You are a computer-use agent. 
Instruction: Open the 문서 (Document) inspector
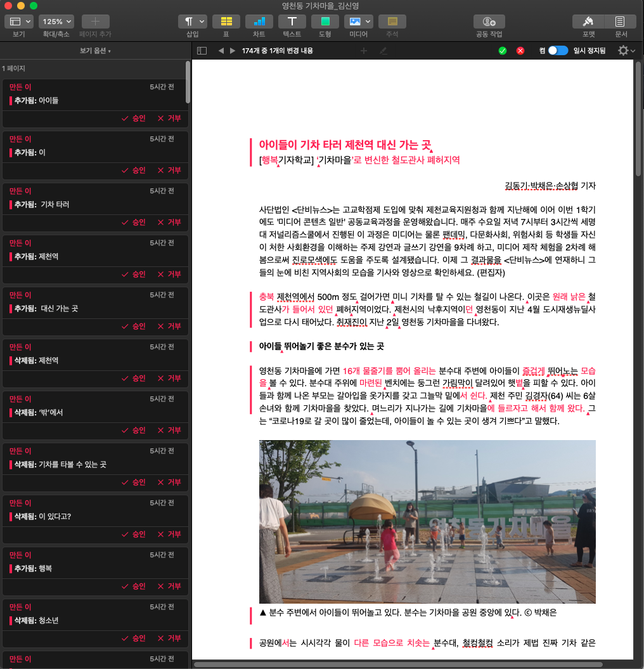621,22
